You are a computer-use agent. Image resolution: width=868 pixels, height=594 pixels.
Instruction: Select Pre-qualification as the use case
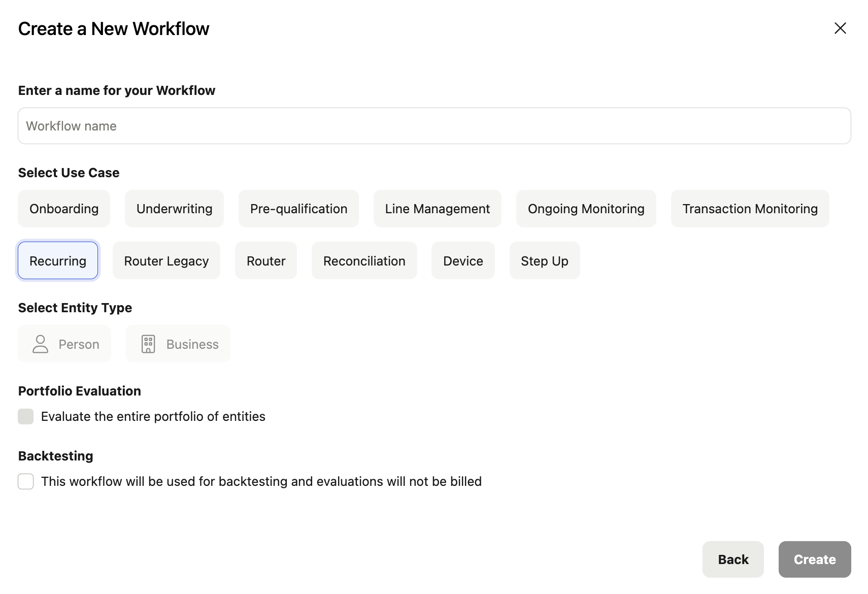298,209
